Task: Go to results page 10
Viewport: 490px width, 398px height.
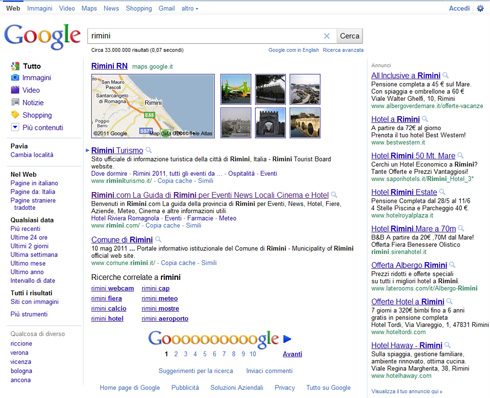Action: [x=253, y=354]
